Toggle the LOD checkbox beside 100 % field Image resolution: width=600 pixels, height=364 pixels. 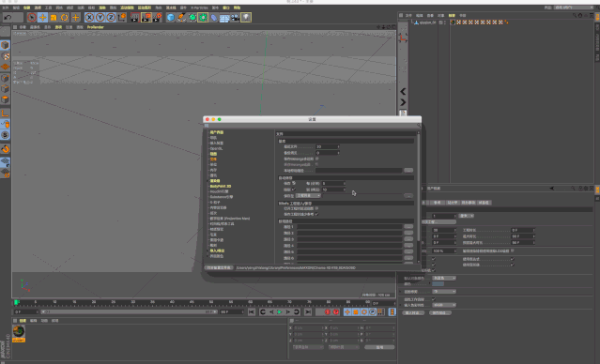[512, 250]
